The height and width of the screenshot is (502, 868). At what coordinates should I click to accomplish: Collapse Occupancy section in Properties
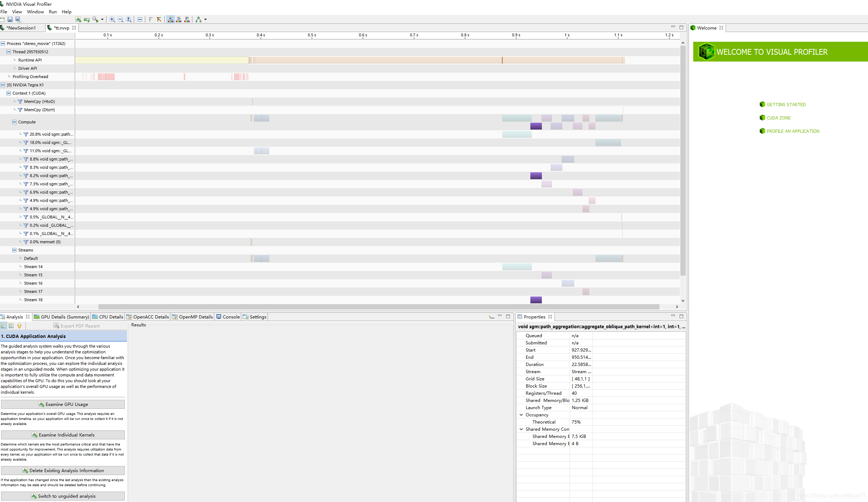[521, 415]
